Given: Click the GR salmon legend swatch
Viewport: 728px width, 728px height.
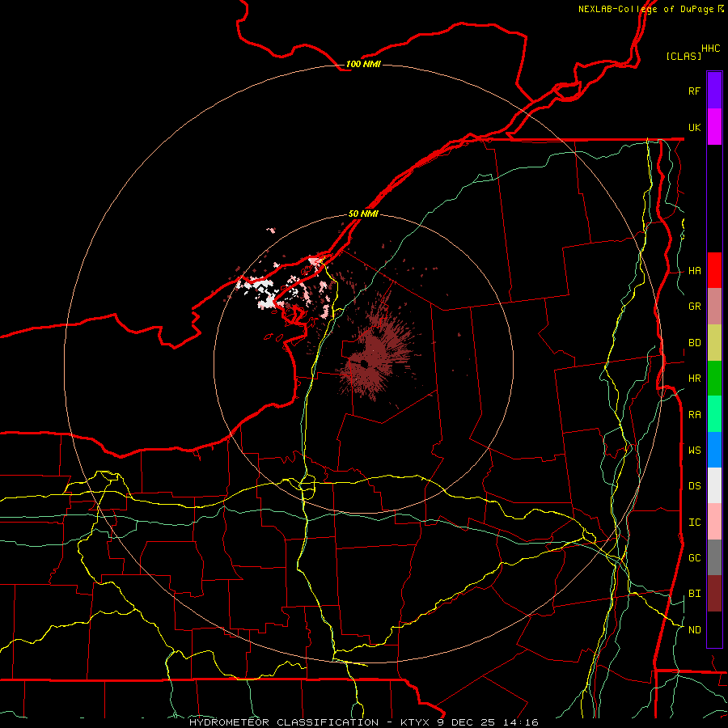Looking at the screenshot, I should coord(714,306).
